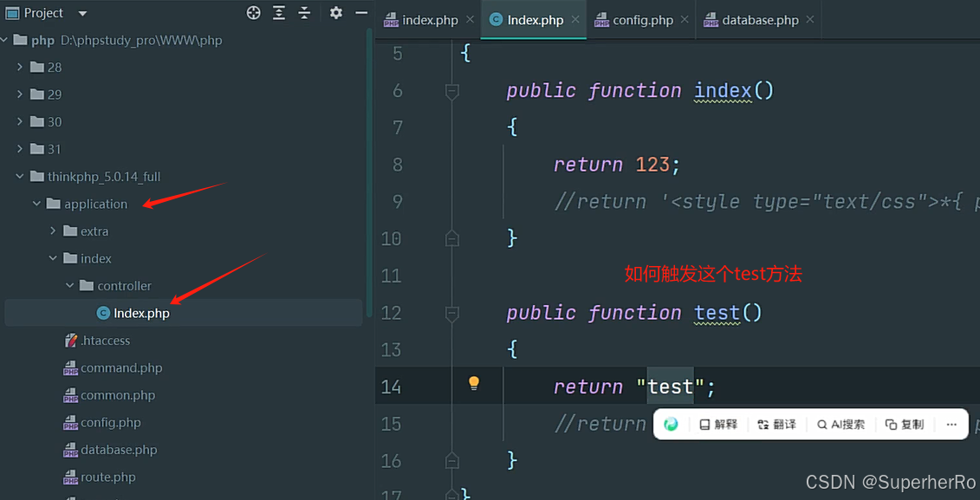This screenshot has height=500, width=980.
Task: Open Project panel settings gear
Action: pos(336,12)
